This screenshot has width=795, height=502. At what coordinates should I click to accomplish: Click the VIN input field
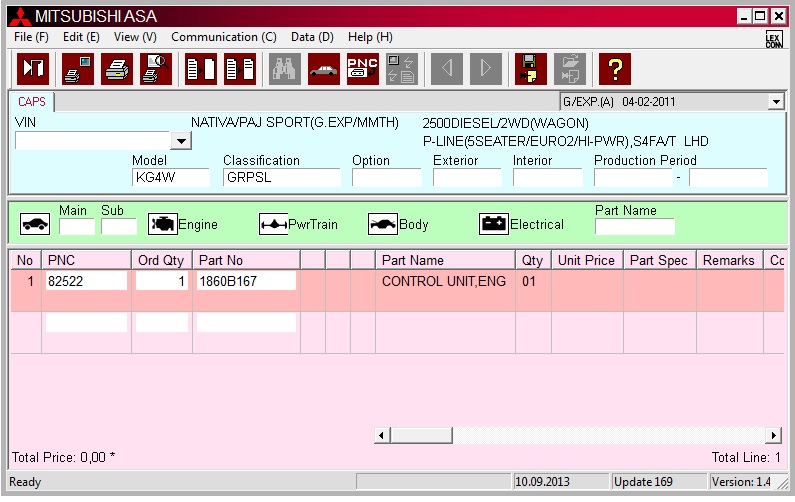(x=93, y=140)
